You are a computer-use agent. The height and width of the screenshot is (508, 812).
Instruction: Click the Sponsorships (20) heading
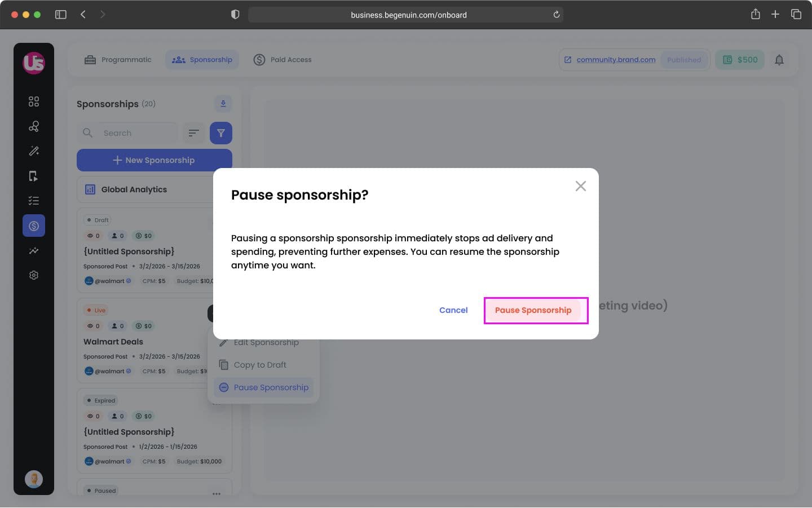(x=116, y=104)
